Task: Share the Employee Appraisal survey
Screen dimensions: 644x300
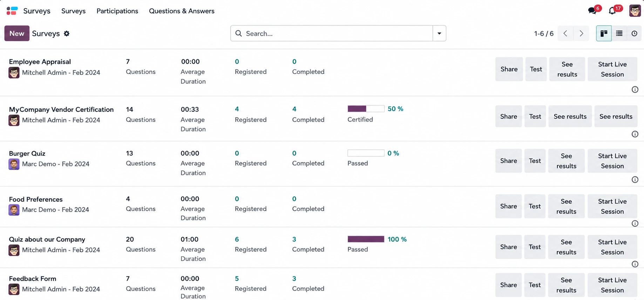Action: [509, 69]
